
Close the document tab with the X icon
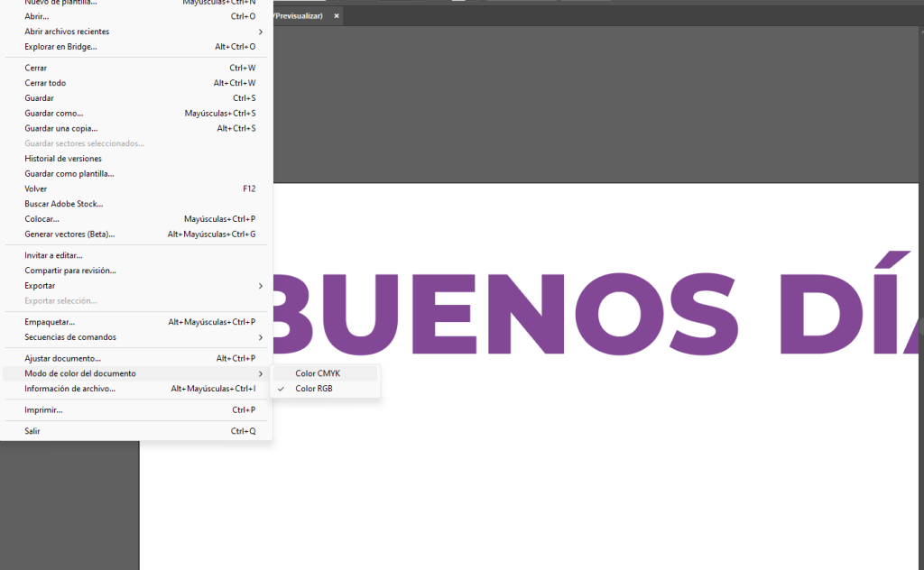(x=337, y=16)
